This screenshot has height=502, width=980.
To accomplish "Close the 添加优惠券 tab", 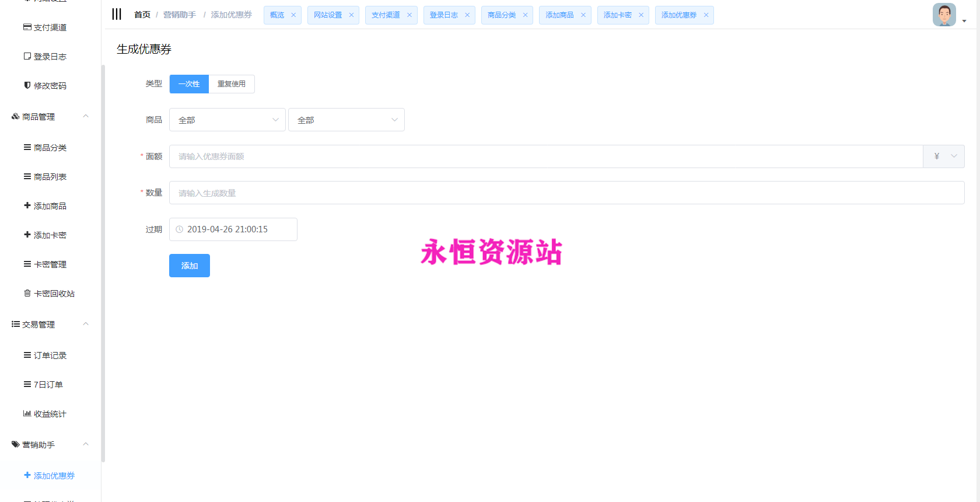I will coord(706,15).
